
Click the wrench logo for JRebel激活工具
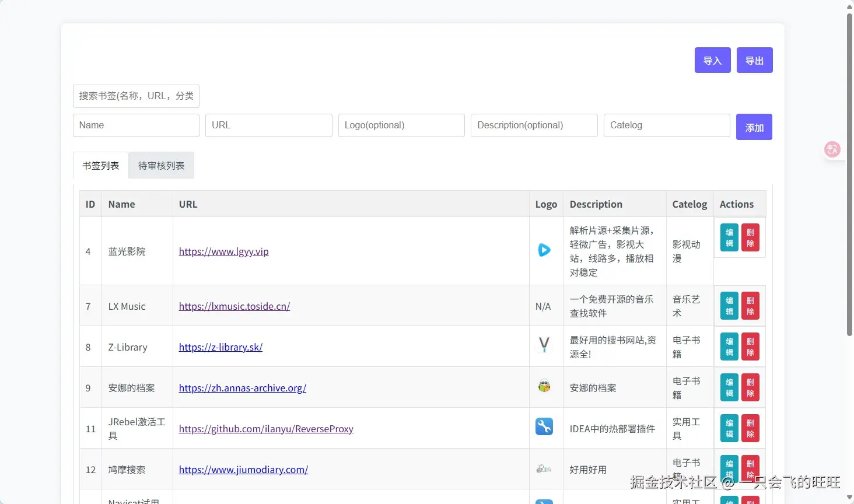tap(544, 426)
